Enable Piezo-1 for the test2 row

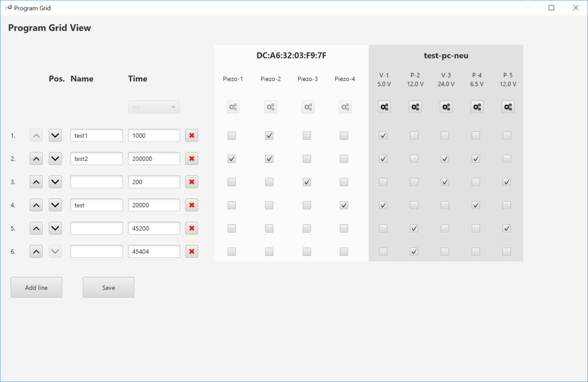click(x=231, y=158)
